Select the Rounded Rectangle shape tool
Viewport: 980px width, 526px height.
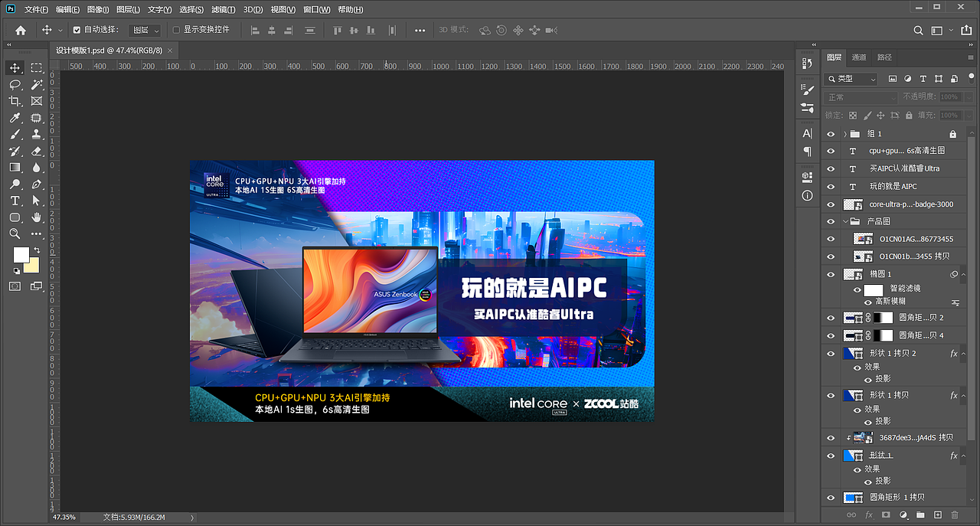15,217
